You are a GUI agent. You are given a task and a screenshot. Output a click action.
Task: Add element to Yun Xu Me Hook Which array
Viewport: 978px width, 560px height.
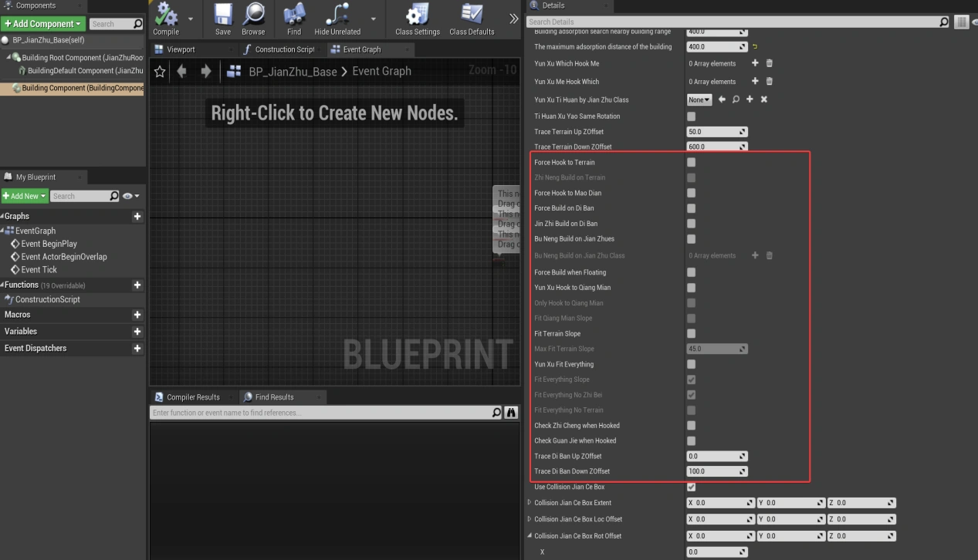(x=755, y=81)
